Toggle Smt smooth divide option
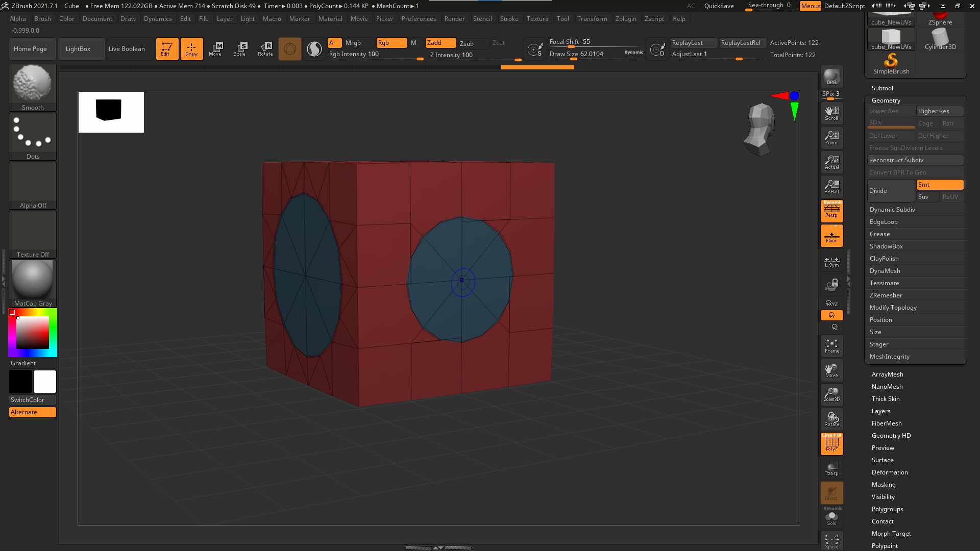 pos(940,185)
